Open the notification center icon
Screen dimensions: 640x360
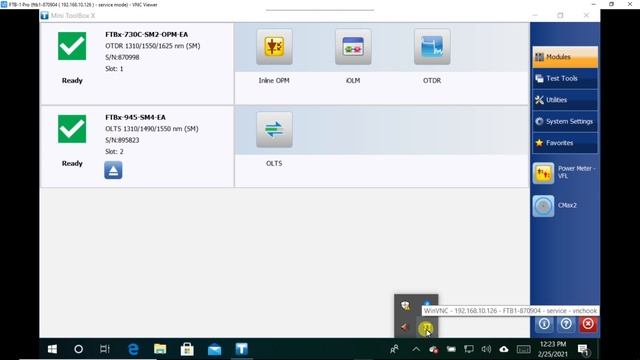(583, 350)
